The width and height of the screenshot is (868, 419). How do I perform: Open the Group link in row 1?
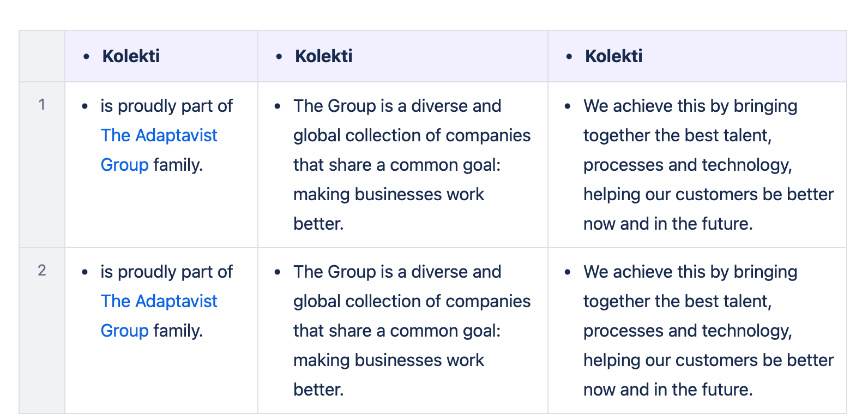124,165
